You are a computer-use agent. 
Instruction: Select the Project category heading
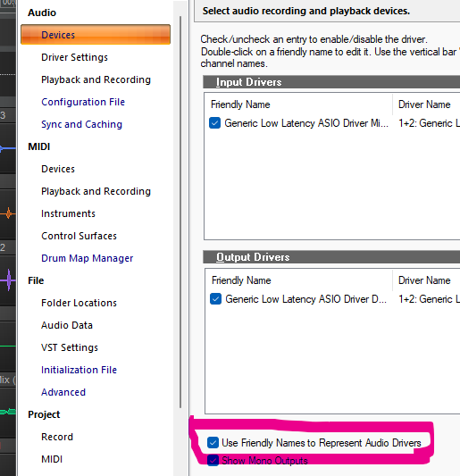point(44,414)
